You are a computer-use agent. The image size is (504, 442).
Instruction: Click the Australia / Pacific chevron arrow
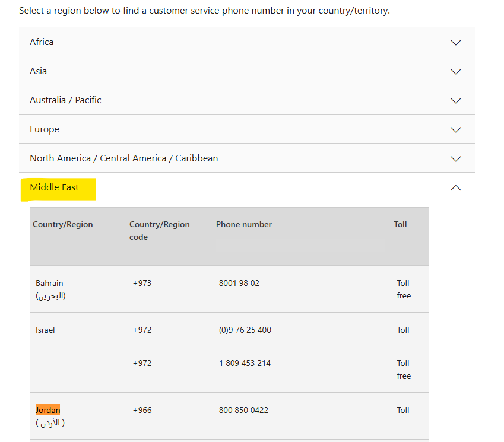(x=455, y=100)
